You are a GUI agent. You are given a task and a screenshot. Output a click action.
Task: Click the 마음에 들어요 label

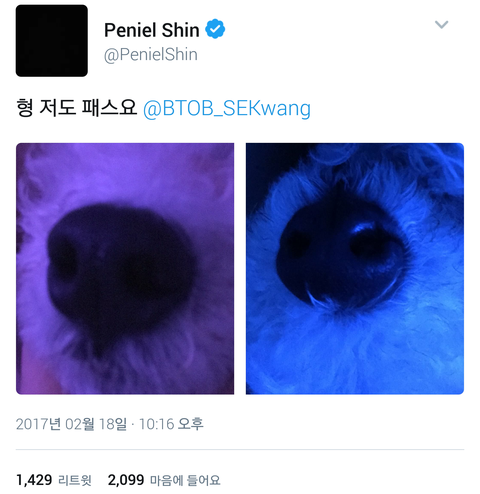pyautogui.click(x=185, y=480)
